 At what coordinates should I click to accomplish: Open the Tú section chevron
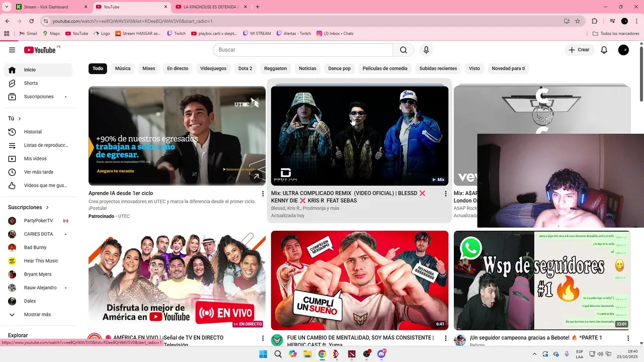pos(20,119)
